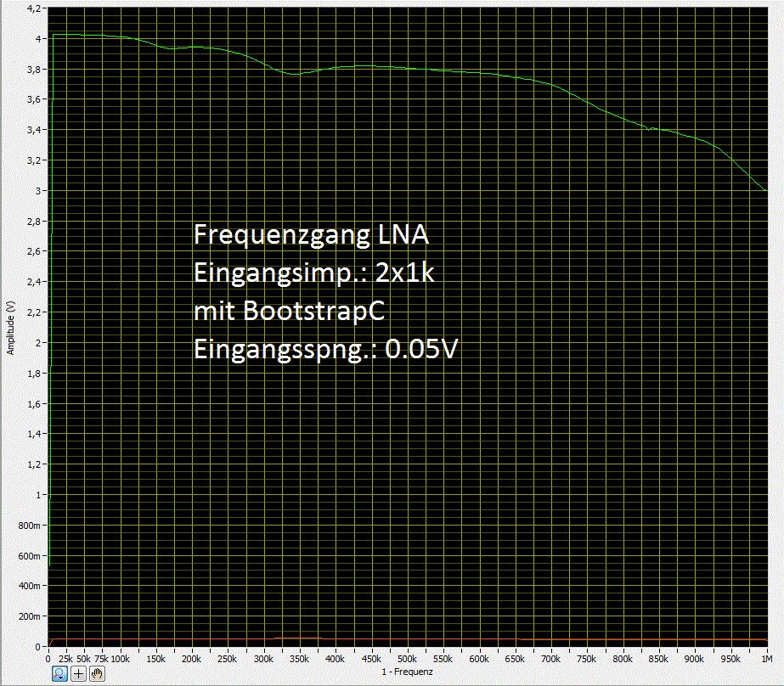Click the '600m' y-axis tick label
784x686 pixels.
pyautogui.click(x=30, y=555)
